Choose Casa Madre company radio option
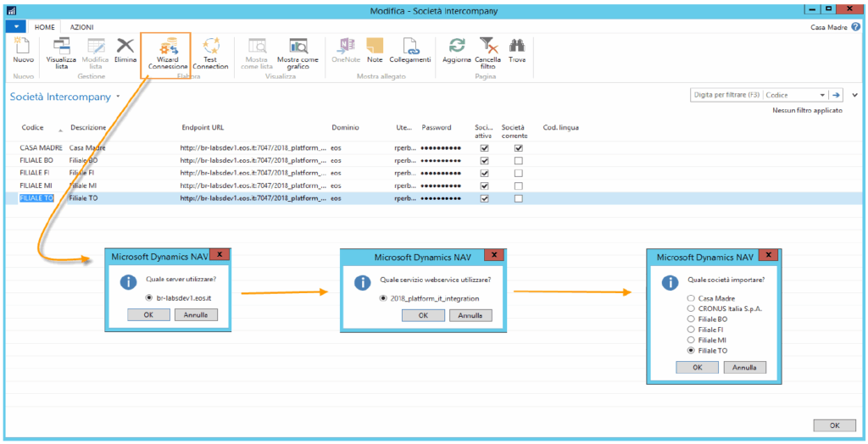868x444 pixels. coord(690,298)
